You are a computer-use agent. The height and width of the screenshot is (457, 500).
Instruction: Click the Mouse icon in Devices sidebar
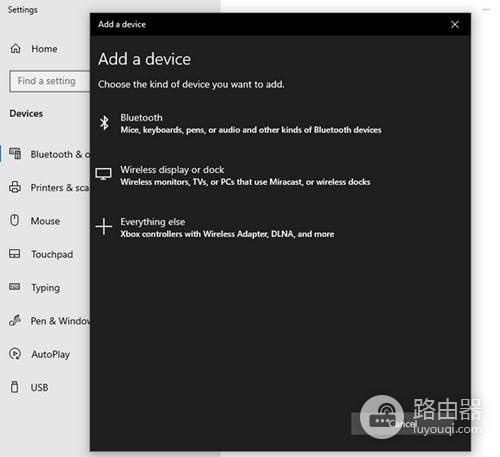coord(14,220)
